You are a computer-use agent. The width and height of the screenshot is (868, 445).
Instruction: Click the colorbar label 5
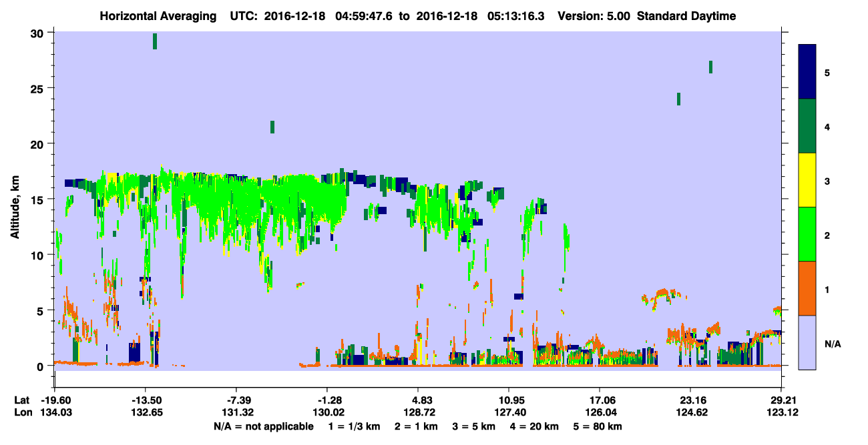(827, 72)
